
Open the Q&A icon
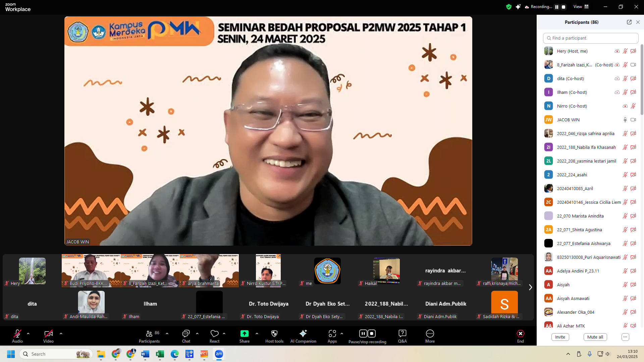click(402, 334)
